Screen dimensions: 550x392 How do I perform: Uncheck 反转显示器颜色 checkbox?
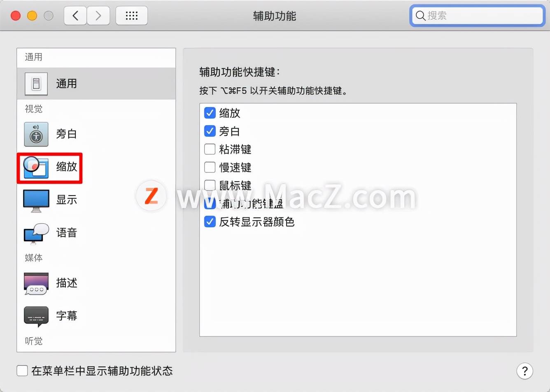click(210, 222)
